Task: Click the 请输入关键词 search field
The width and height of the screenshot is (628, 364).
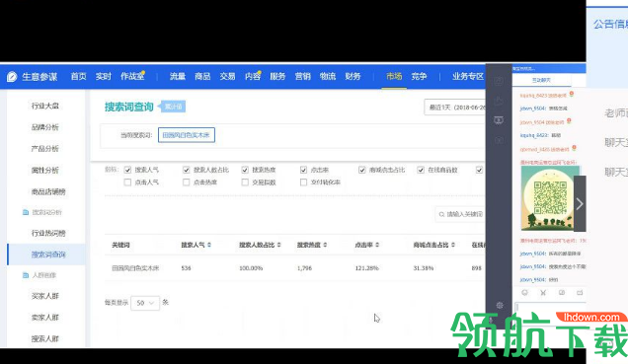Action: tap(460, 214)
